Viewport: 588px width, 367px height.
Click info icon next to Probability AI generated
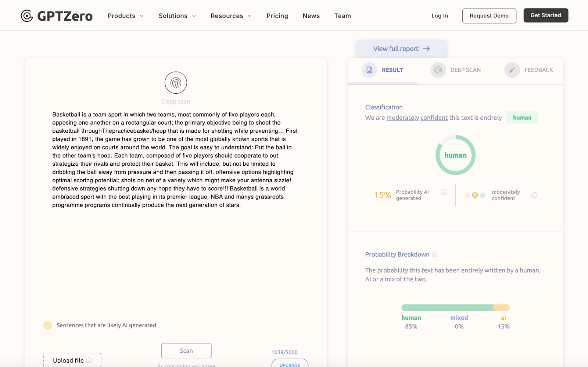coord(444,192)
